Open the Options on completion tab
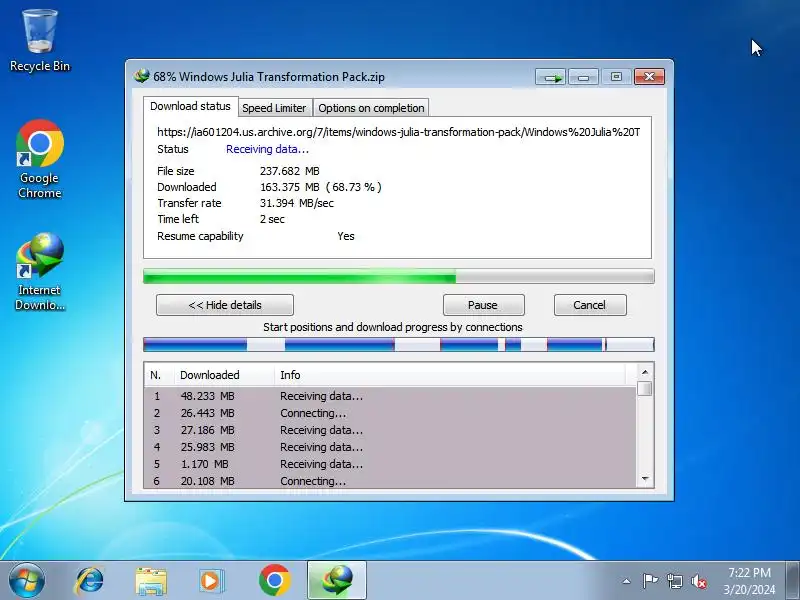The image size is (800, 600). (x=371, y=108)
